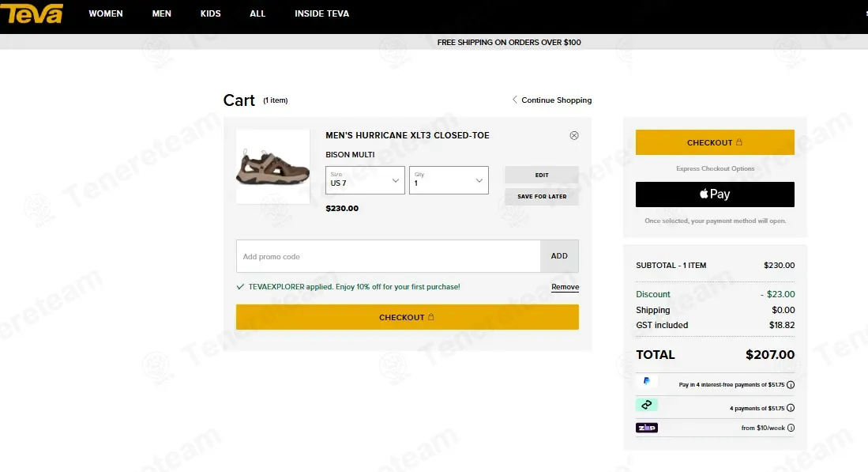Image resolution: width=868 pixels, height=472 pixels.
Task: Focus the Add promo code field
Action: click(388, 256)
